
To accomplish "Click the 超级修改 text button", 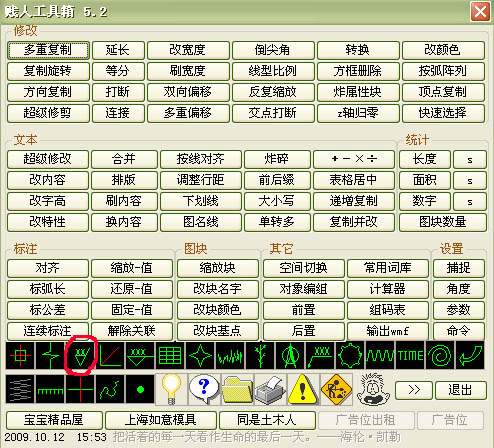I will click(x=48, y=159).
